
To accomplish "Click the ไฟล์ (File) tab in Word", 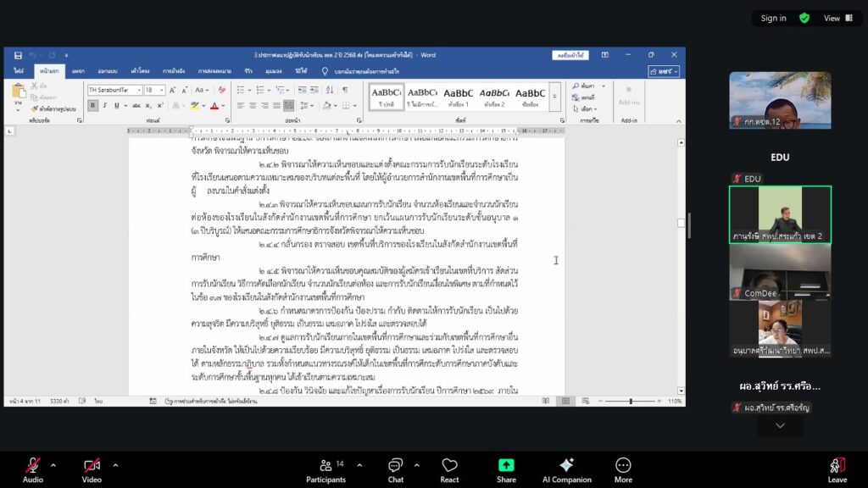I will (19, 71).
